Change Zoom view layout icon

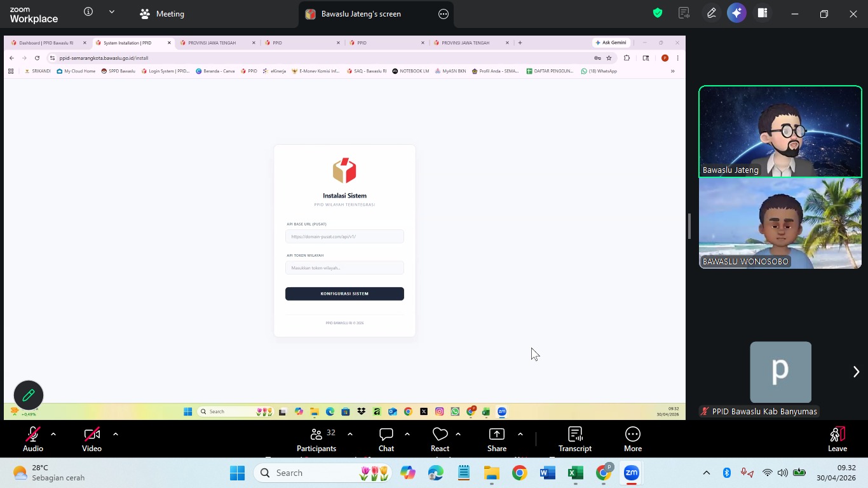pos(763,13)
